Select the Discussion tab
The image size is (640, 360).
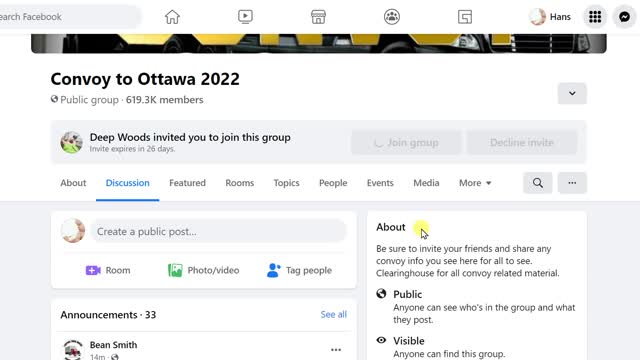127,183
